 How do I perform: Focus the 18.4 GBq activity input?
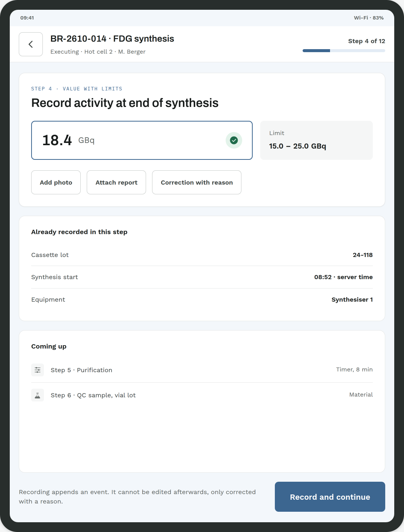(142, 140)
